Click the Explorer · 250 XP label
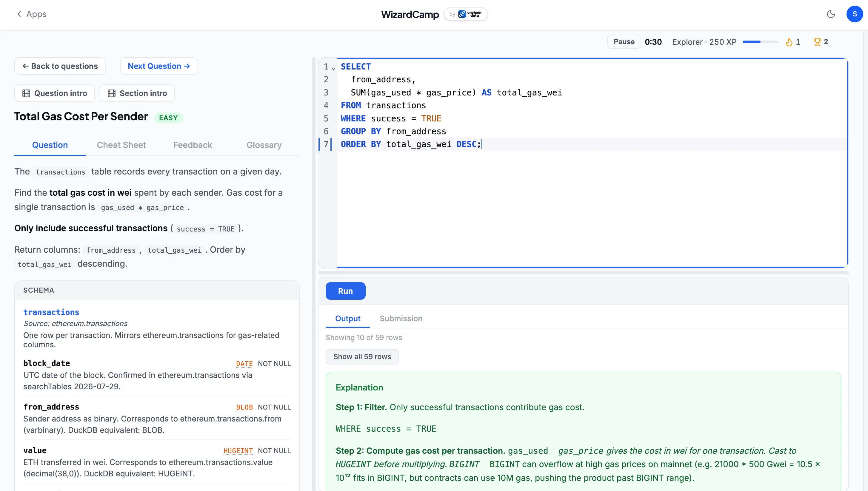Image resolution: width=868 pixels, height=491 pixels. [704, 42]
